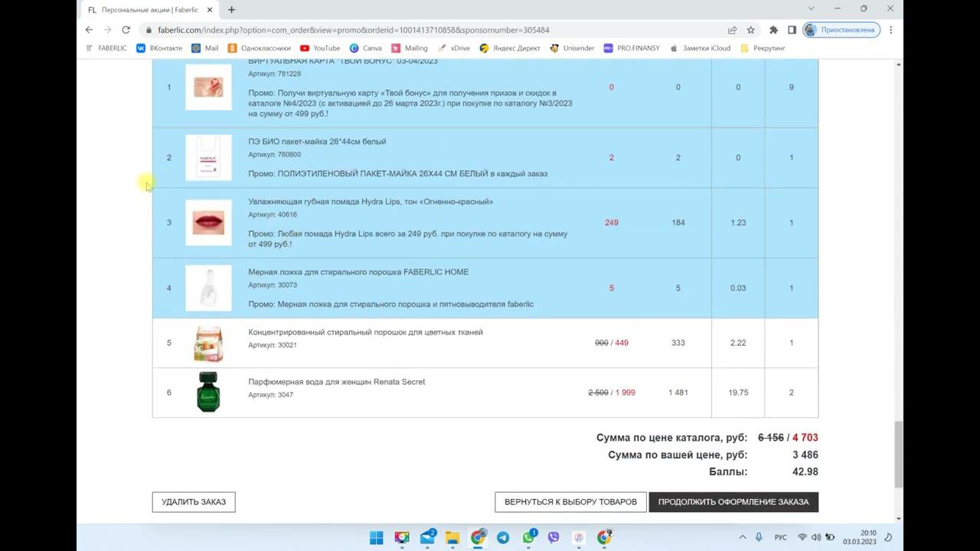Open the tab search dropdown chevron
The image size is (980, 551).
pos(811,8)
